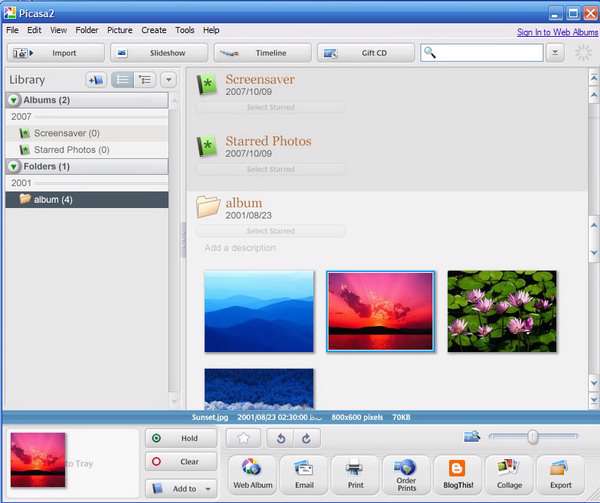Click the create new album icon
The width and height of the screenshot is (600, 503).
click(x=96, y=80)
